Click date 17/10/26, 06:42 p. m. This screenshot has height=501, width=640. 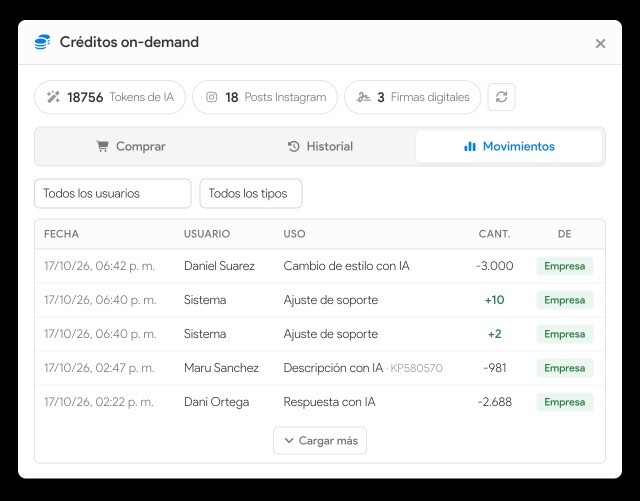(99, 266)
